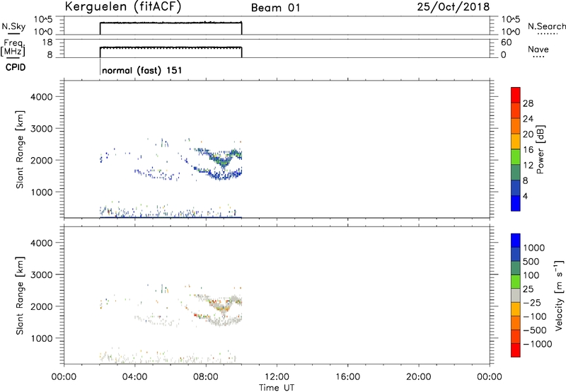Click the 'CPID' label
This screenshot has width=566, height=392.
tap(16, 67)
